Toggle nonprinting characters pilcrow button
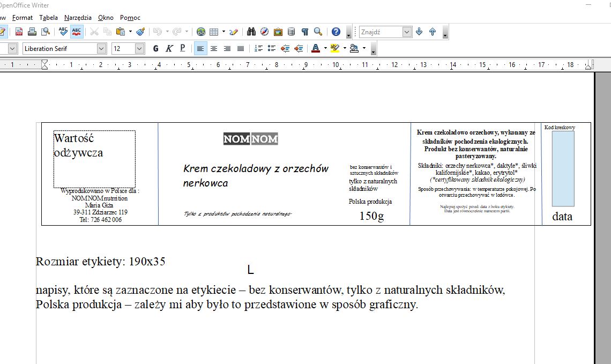611x364 pixels. tap(304, 32)
